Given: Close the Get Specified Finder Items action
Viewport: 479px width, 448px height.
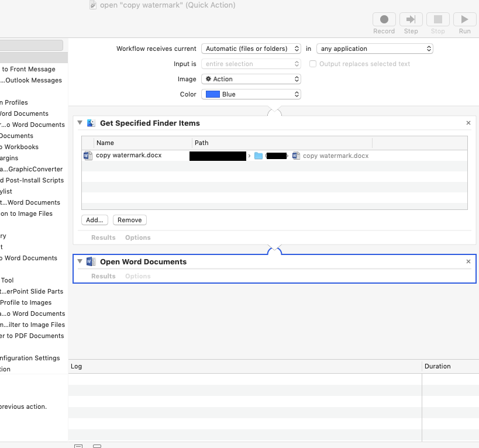Looking at the screenshot, I should click(468, 123).
